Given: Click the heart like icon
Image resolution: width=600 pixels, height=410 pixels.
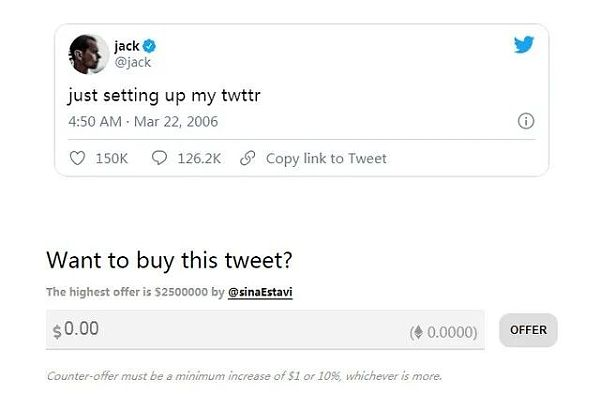Looking at the screenshot, I should [78, 158].
